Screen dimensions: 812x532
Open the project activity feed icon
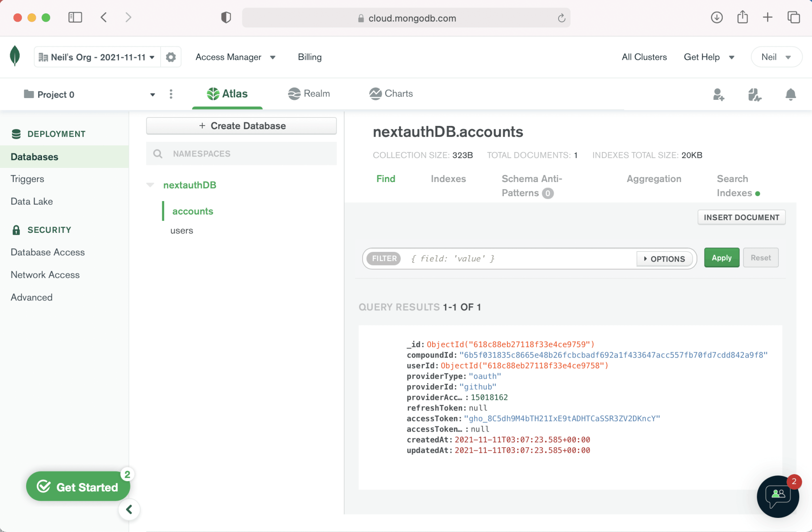[755, 94]
